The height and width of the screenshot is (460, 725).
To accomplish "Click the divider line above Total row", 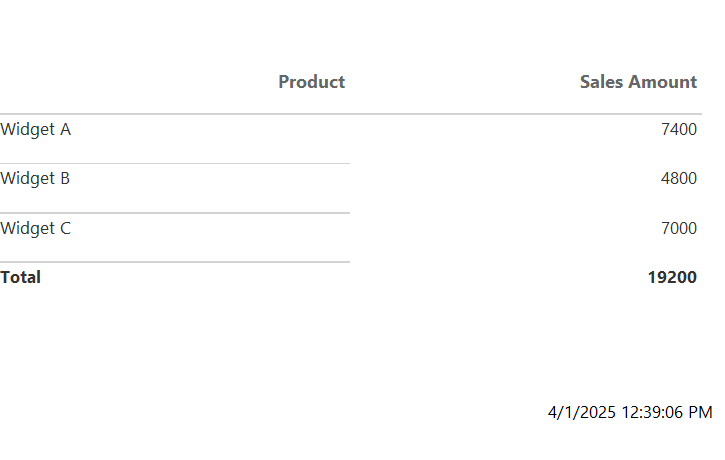I will click(175, 262).
